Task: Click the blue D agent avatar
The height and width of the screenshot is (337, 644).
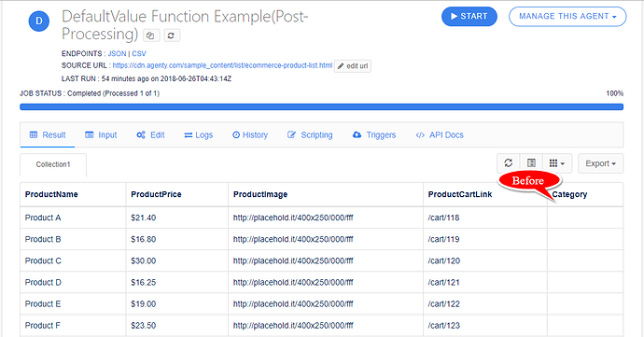Action: tap(39, 21)
